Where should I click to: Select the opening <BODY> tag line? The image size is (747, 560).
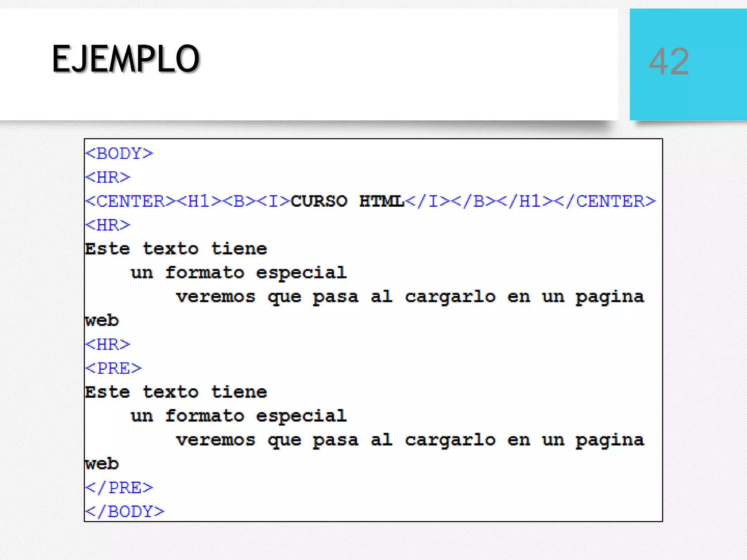pyautogui.click(x=119, y=153)
